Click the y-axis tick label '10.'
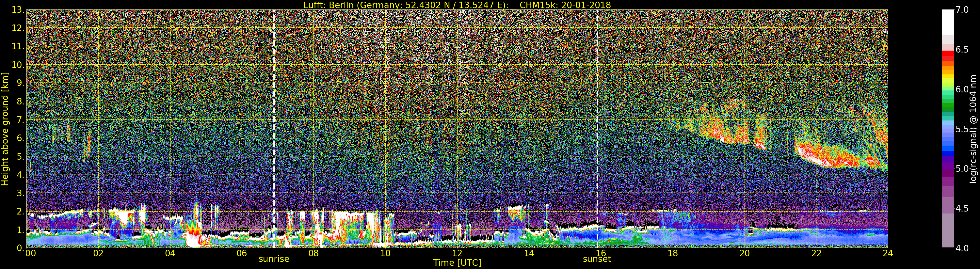980x269 pixels. (x=18, y=65)
